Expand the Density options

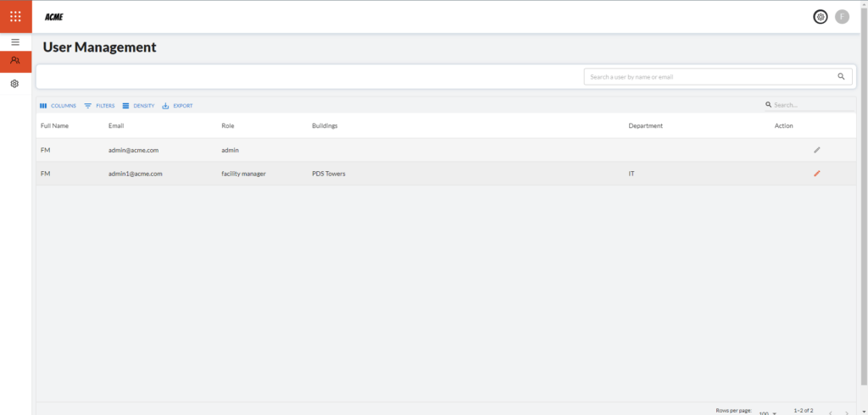coord(138,106)
